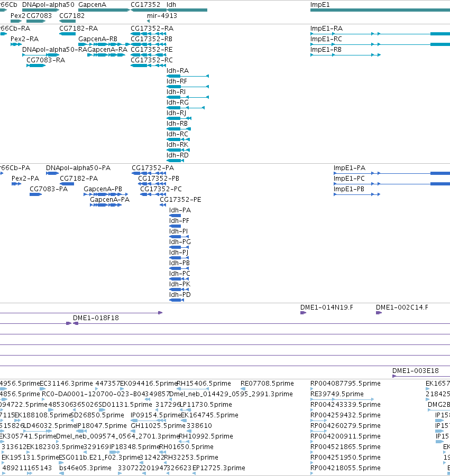
Task: Click transcript label Idh-RA
Action: (178, 71)
